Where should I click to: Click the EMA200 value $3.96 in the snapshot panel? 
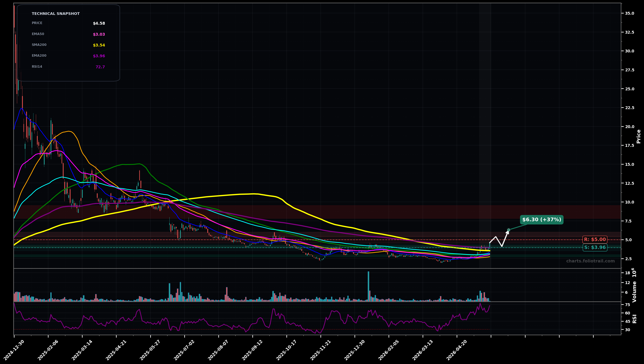[99, 56]
